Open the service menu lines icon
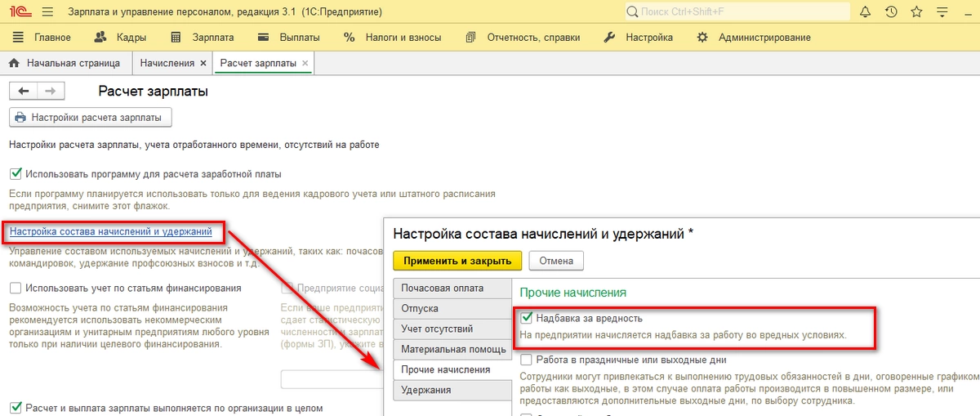This screenshot has height=416, width=980. [x=942, y=12]
